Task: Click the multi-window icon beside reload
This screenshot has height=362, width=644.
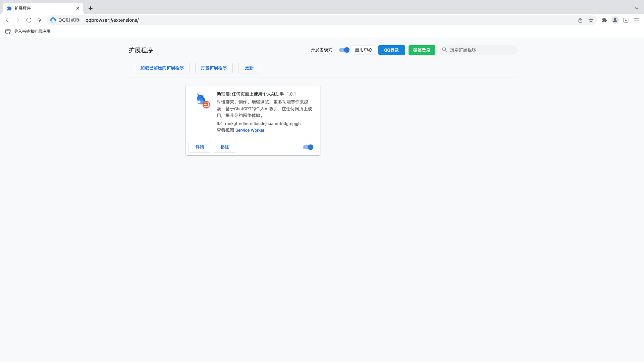Action: 40,20
